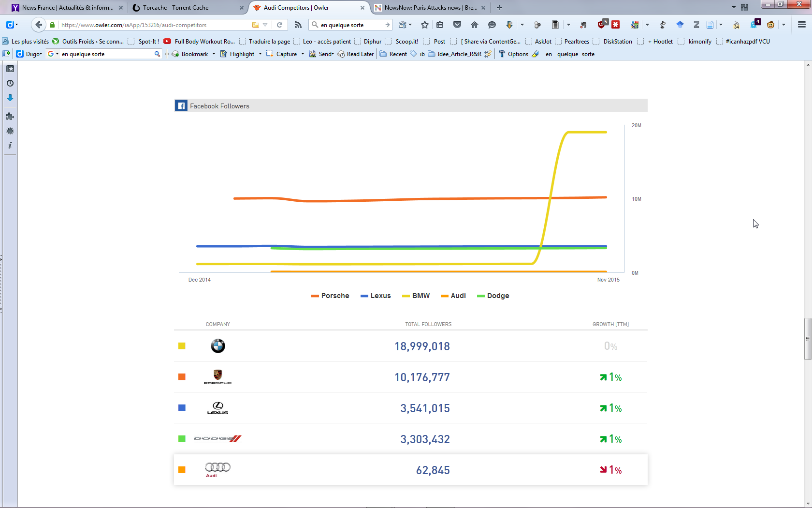The height and width of the screenshot is (508, 812).
Task: Click the clipboard extension icon
Action: (555, 25)
